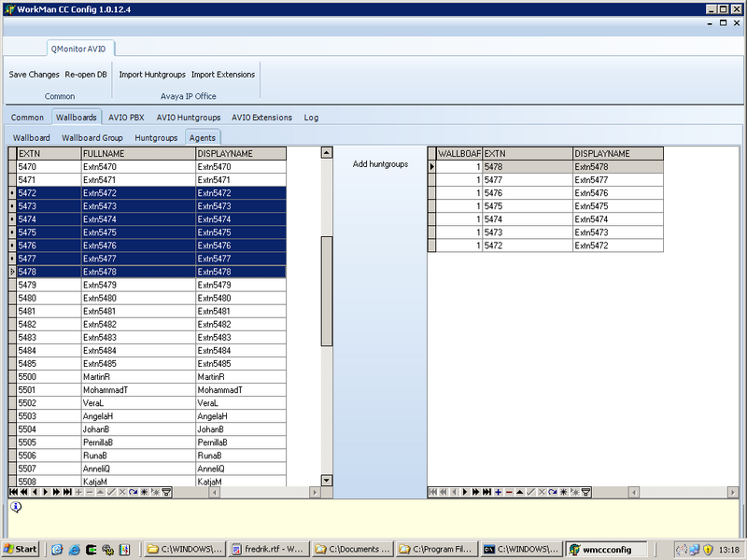The height and width of the screenshot is (560, 747).
Task: Click the filter funnel icon in left navigator
Action: click(166, 491)
